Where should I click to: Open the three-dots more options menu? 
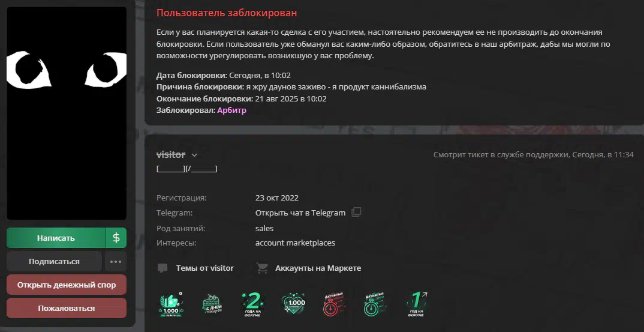pyautogui.click(x=116, y=261)
